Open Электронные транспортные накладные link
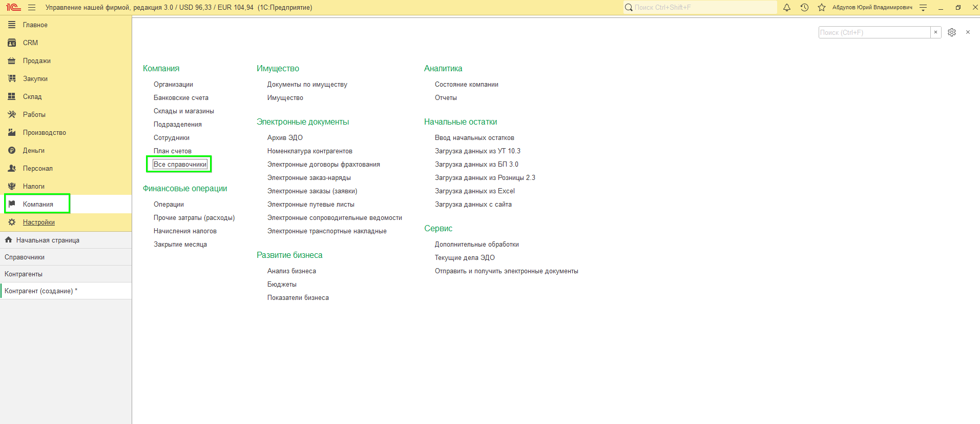 click(327, 231)
